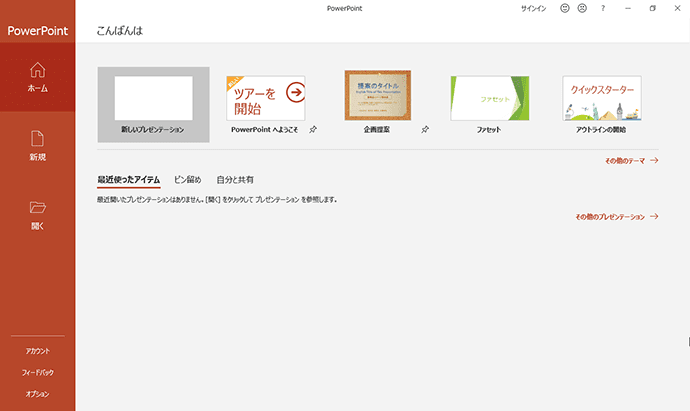
Task: Click the ファセット caption below thumbnail
Action: coord(489,129)
